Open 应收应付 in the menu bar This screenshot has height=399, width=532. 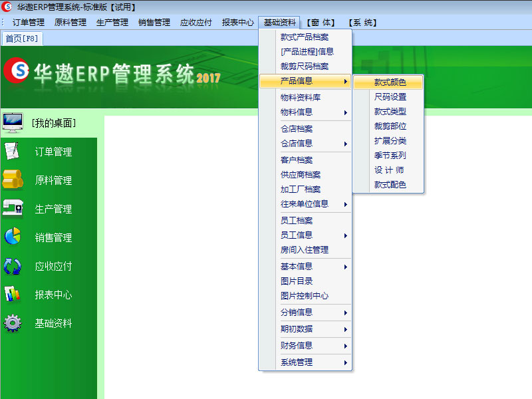[x=196, y=23]
